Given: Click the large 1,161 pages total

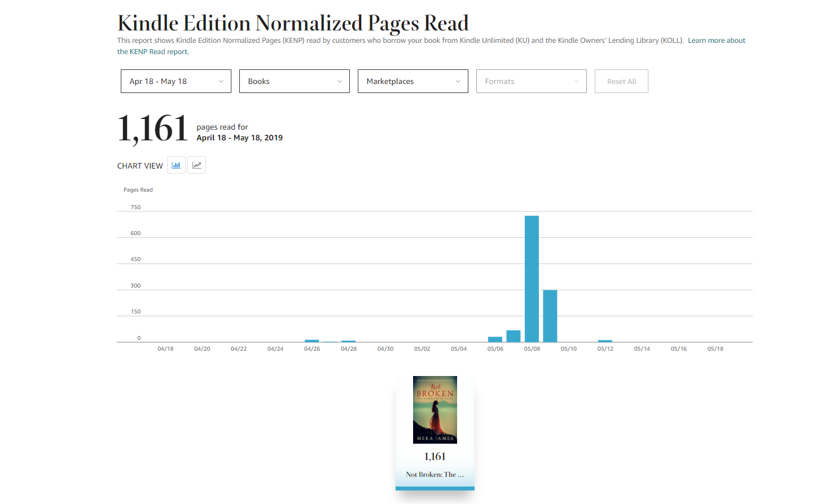Looking at the screenshot, I should pos(153,129).
